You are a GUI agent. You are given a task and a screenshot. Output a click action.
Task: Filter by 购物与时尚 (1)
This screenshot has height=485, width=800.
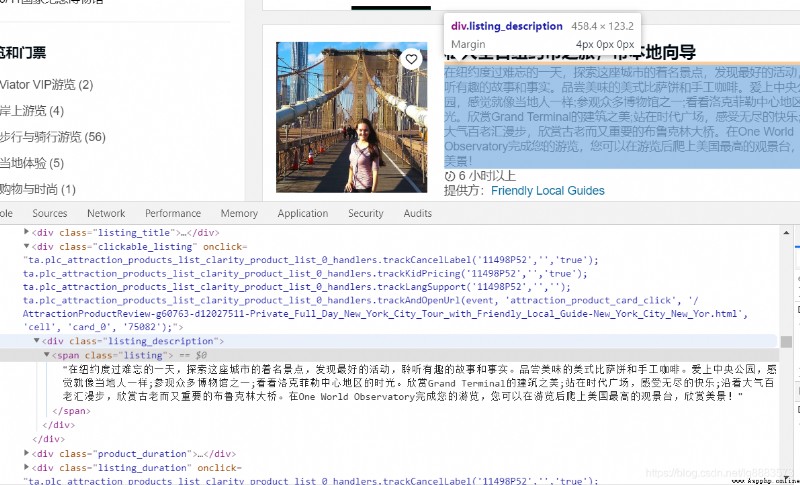[x=38, y=189]
